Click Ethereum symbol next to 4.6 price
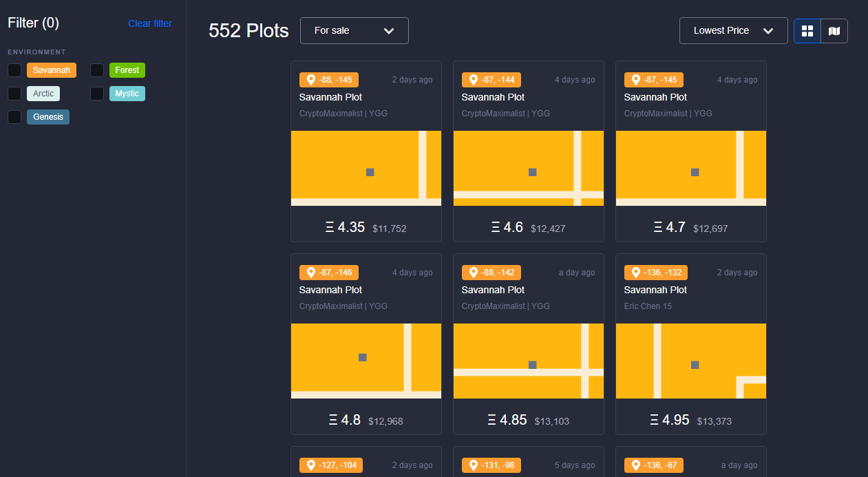868x477 pixels. [x=496, y=227]
